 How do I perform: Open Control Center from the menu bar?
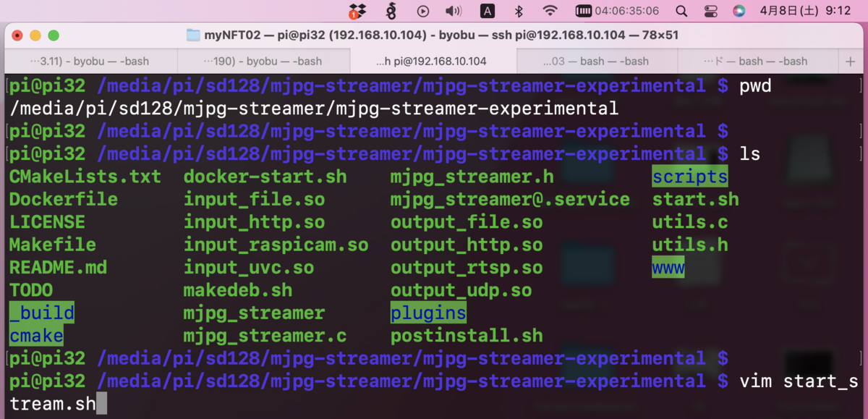[x=710, y=11]
